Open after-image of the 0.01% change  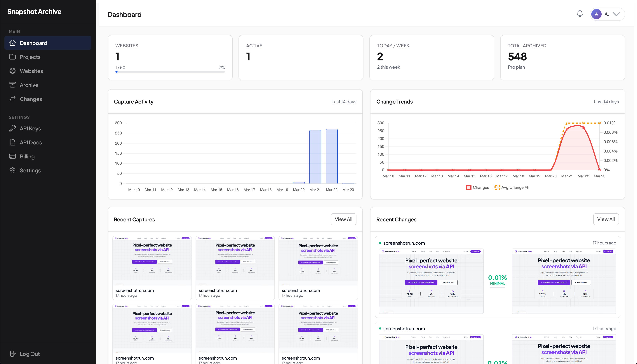coord(564,281)
